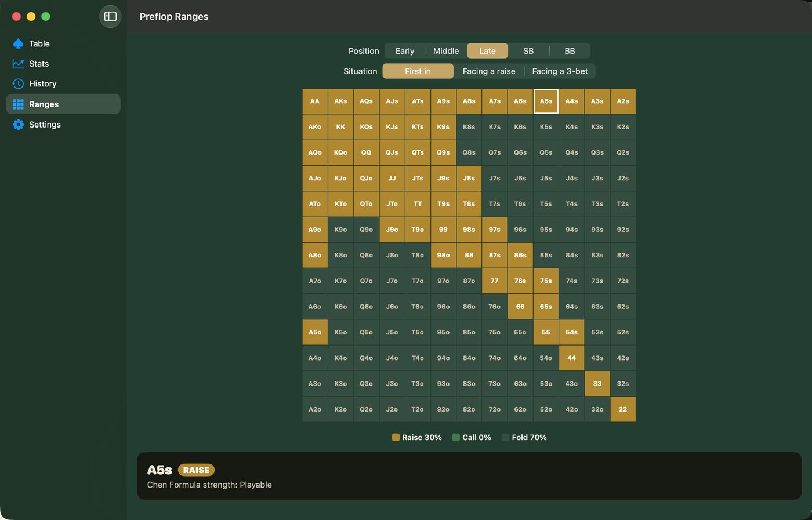Select the 44 pair cell
Screen dimensions: 812x520
[x=572, y=358]
